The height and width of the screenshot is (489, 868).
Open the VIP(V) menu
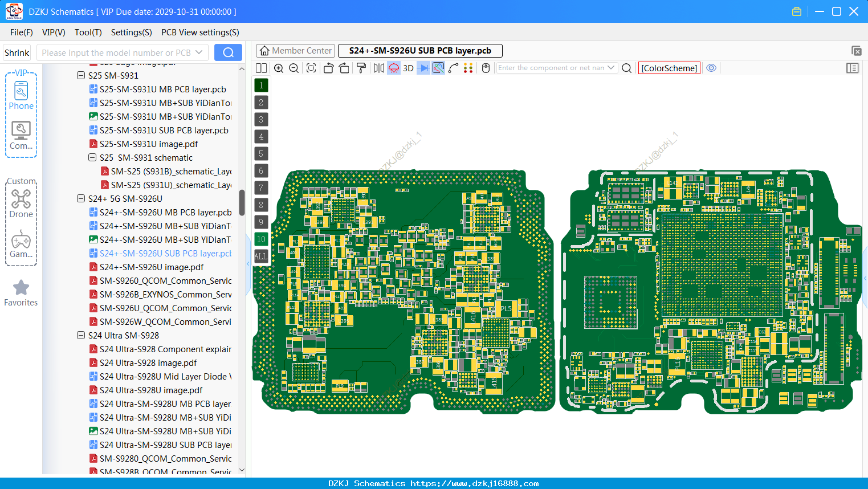click(54, 32)
